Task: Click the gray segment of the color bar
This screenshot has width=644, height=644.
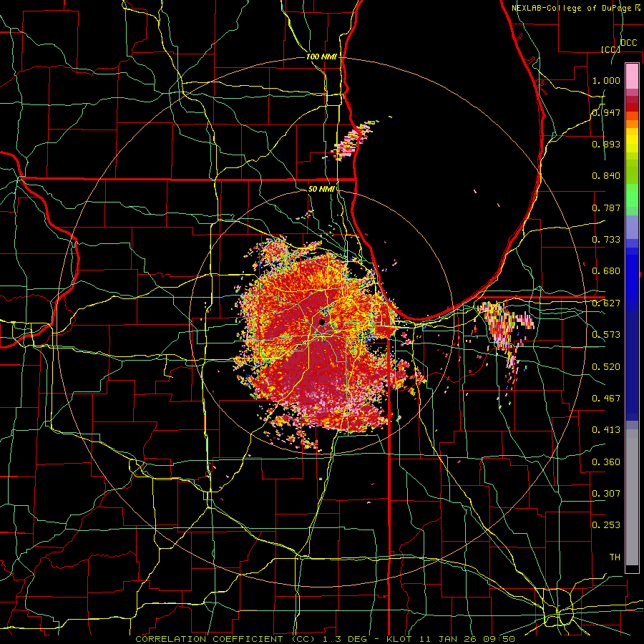Action: [632, 497]
